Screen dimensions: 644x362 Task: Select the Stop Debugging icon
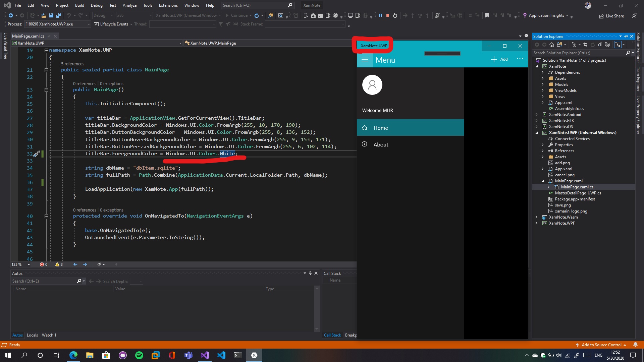[387, 15]
